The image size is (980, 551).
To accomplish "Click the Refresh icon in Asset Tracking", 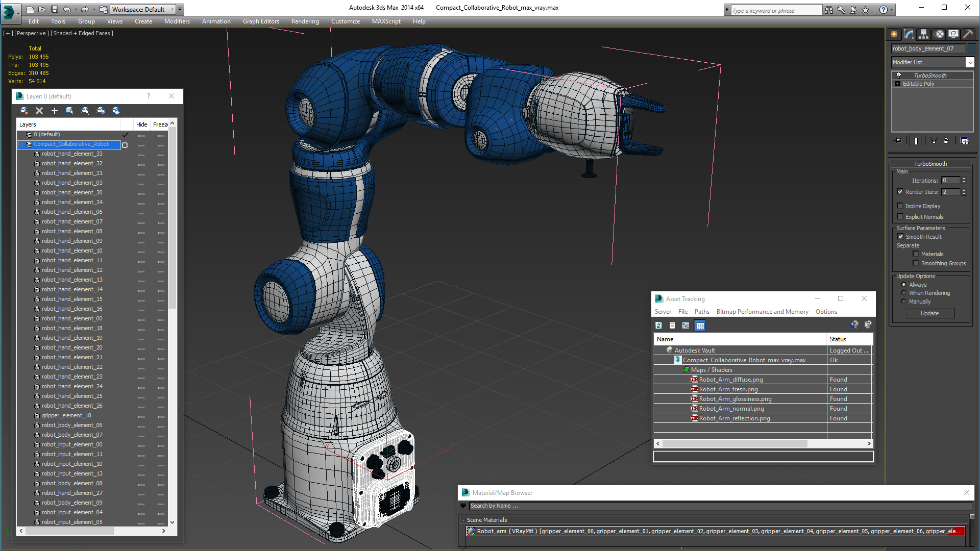I will [x=658, y=325].
